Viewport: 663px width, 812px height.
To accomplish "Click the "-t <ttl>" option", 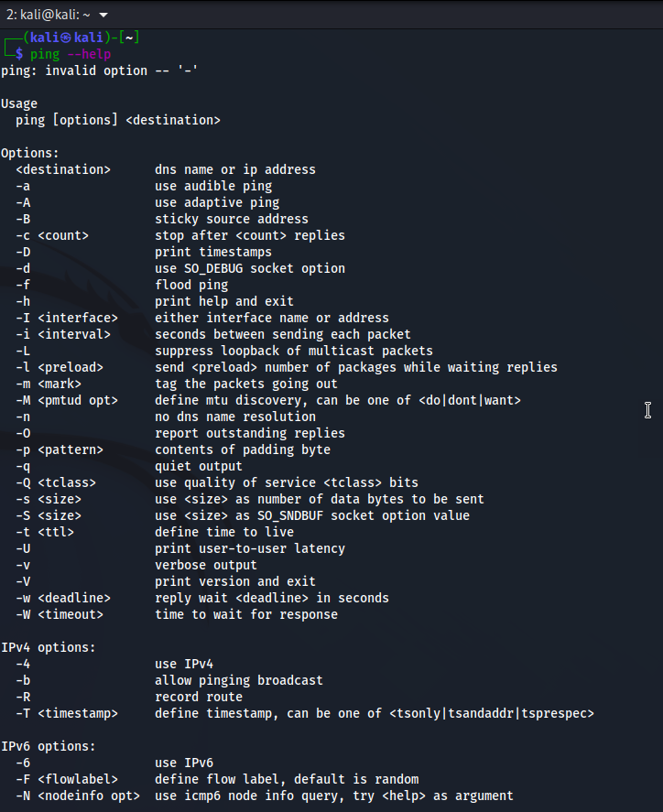I will click(x=45, y=532).
